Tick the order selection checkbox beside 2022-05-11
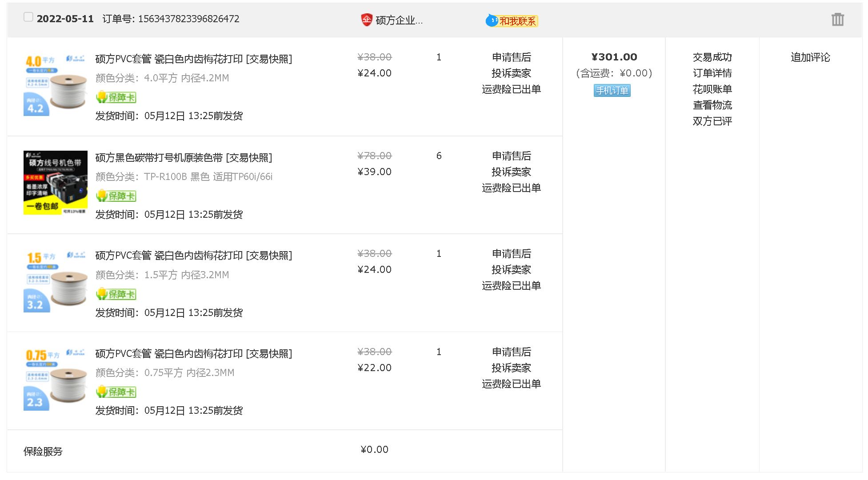The image size is (868, 480). pos(28,17)
